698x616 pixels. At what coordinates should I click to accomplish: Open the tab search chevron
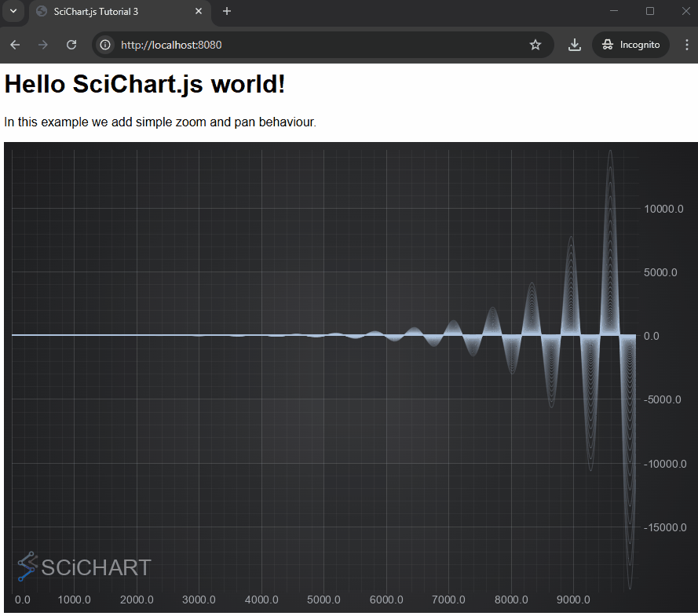tap(13, 12)
